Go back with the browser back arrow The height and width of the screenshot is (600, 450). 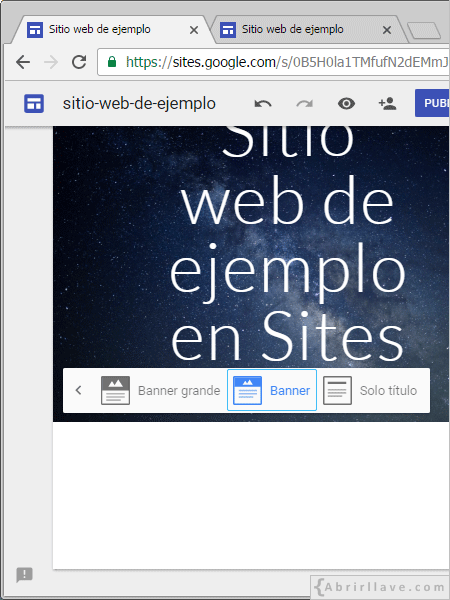click(x=23, y=62)
